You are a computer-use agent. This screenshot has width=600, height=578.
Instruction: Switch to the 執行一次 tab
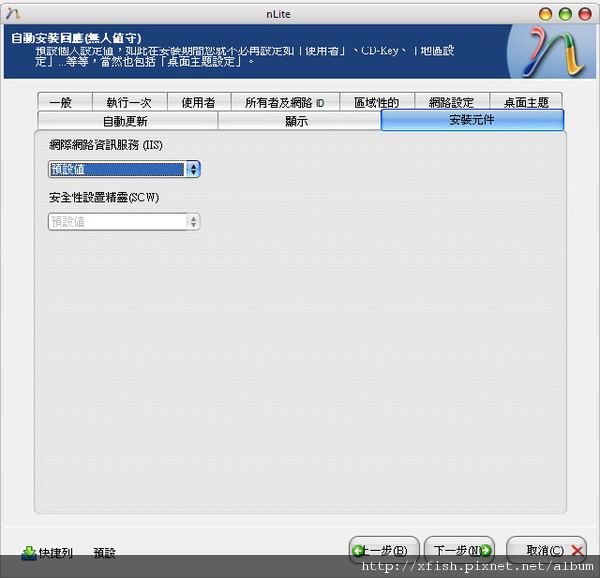(129, 102)
